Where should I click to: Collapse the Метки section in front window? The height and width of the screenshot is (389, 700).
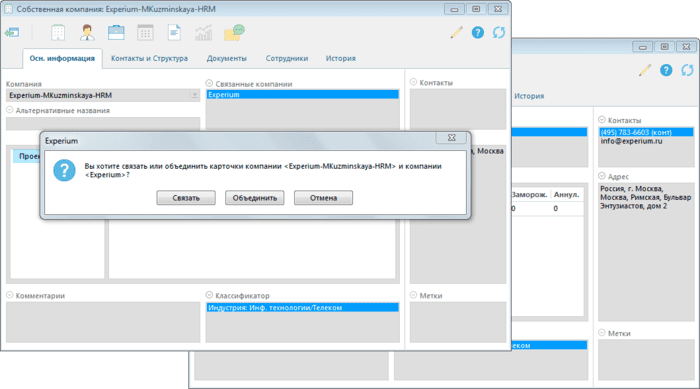coord(413,295)
